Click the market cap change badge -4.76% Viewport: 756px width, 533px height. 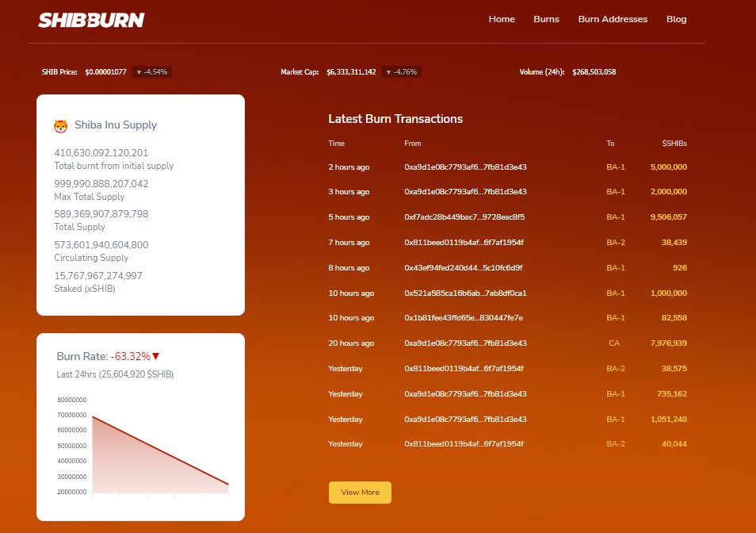[x=401, y=72]
